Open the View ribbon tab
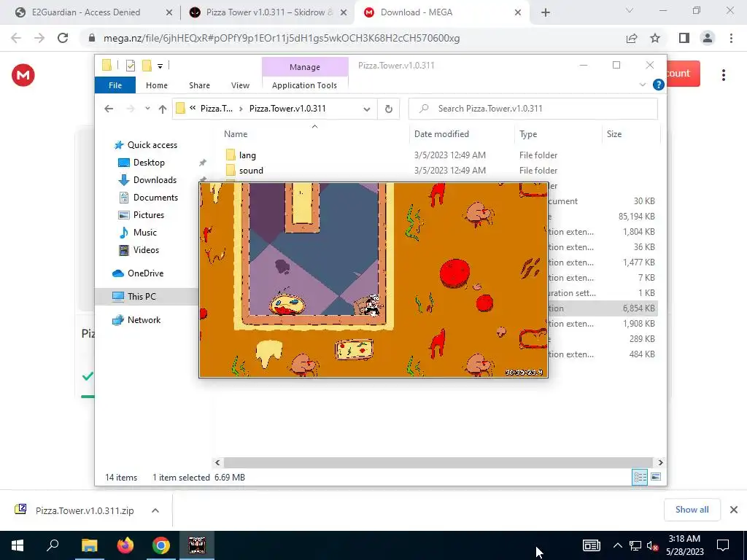The width and height of the screenshot is (747, 560). click(x=240, y=85)
